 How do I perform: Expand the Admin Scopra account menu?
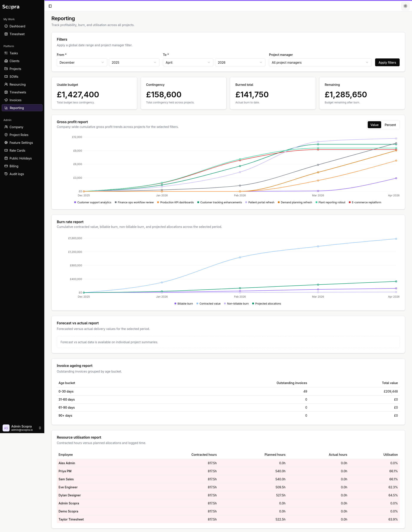coord(22,428)
